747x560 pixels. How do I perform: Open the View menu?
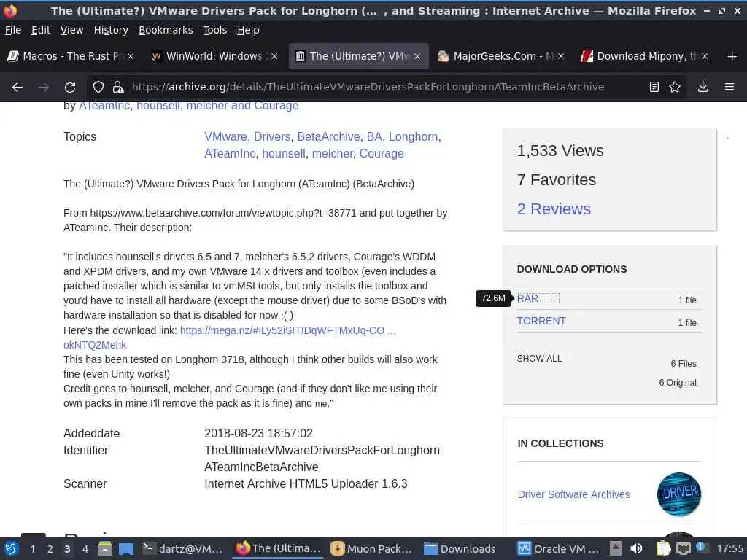(x=72, y=30)
